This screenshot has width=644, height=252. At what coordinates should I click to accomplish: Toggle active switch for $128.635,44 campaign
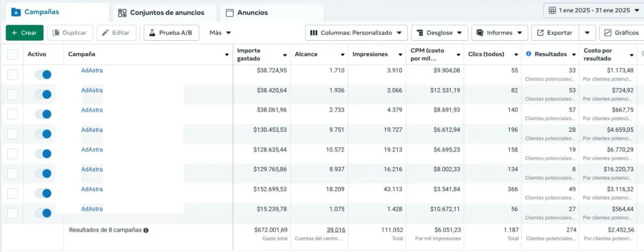click(x=43, y=154)
